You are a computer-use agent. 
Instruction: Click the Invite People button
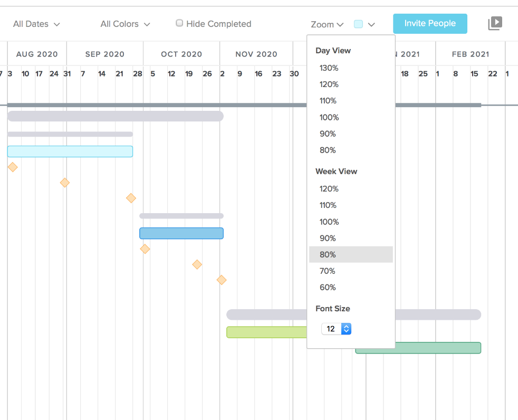point(430,24)
